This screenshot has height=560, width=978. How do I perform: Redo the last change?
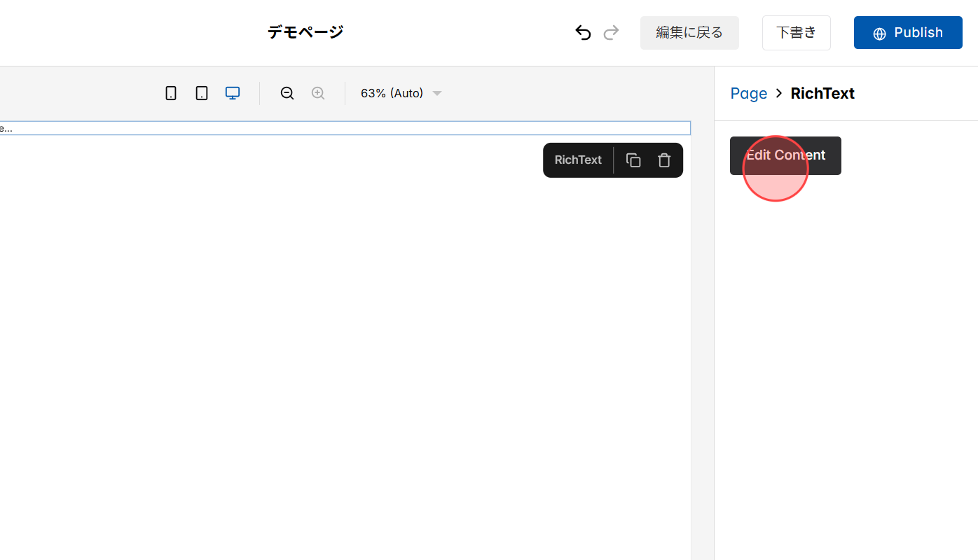point(611,32)
